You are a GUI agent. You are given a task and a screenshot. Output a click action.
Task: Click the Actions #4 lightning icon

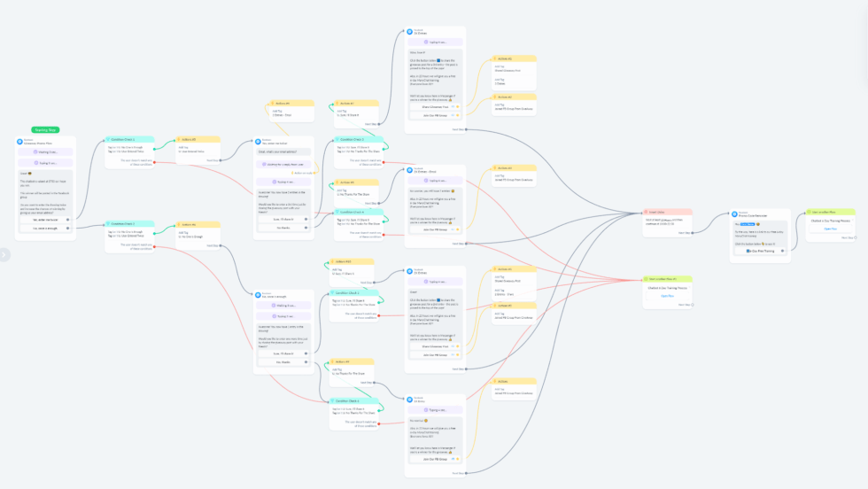pos(179,224)
